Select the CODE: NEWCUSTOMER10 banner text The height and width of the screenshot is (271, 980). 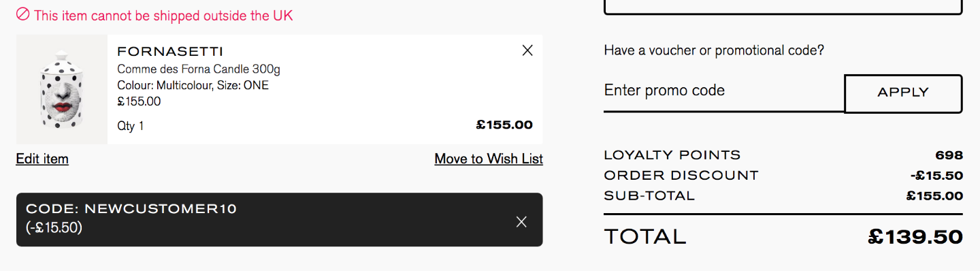pos(131,209)
